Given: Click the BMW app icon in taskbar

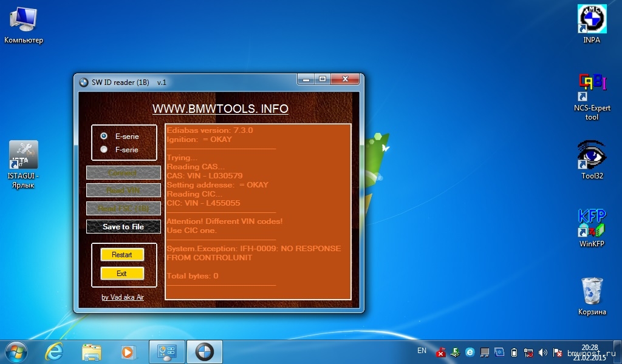Looking at the screenshot, I should (x=204, y=352).
